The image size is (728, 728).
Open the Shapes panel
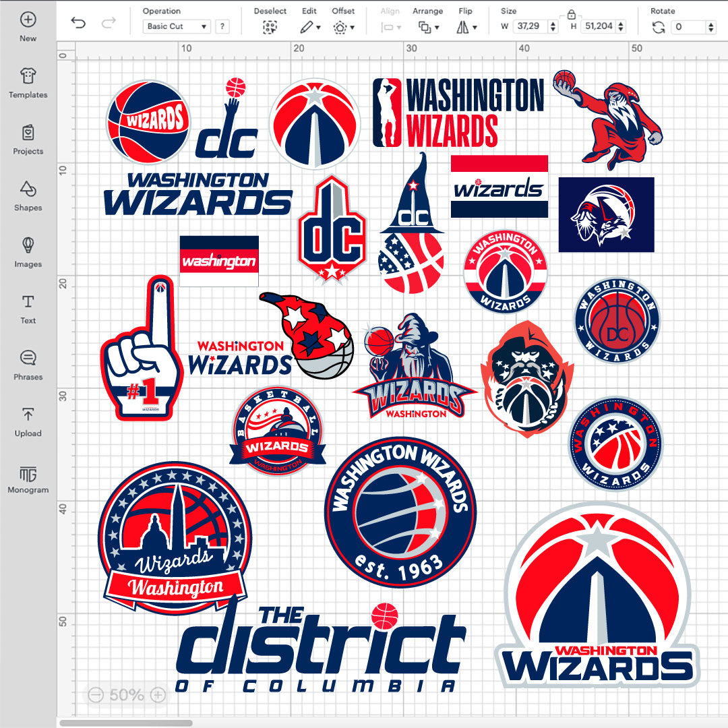(28, 195)
